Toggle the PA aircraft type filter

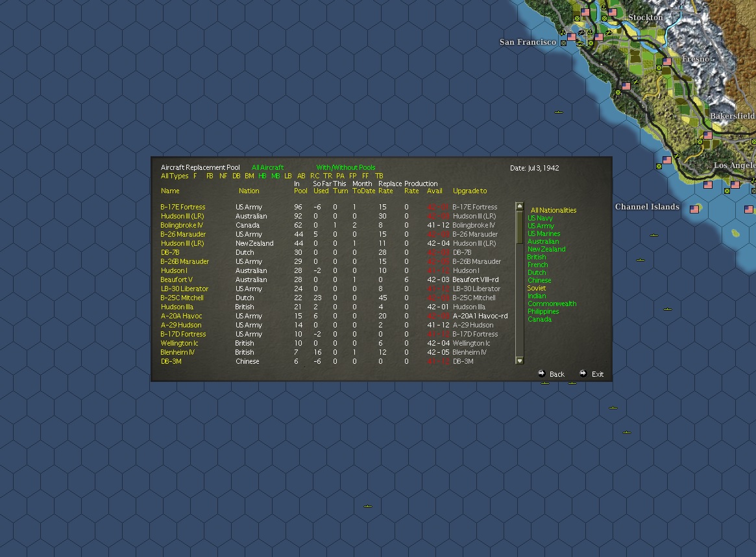click(x=341, y=176)
